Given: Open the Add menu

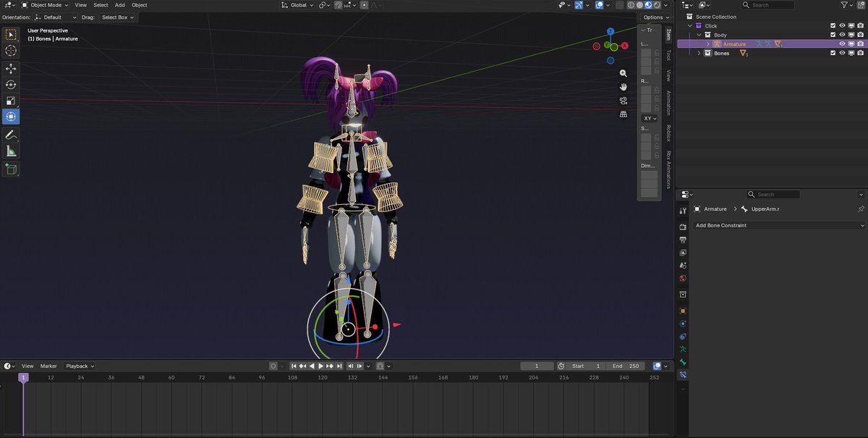Looking at the screenshot, I should pos(119,5).
